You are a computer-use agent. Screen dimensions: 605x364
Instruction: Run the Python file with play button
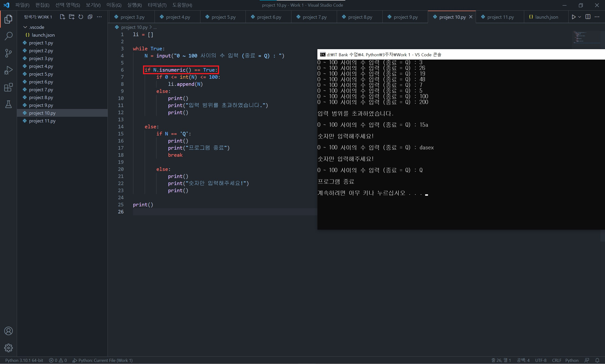click(x=574, y=17)
